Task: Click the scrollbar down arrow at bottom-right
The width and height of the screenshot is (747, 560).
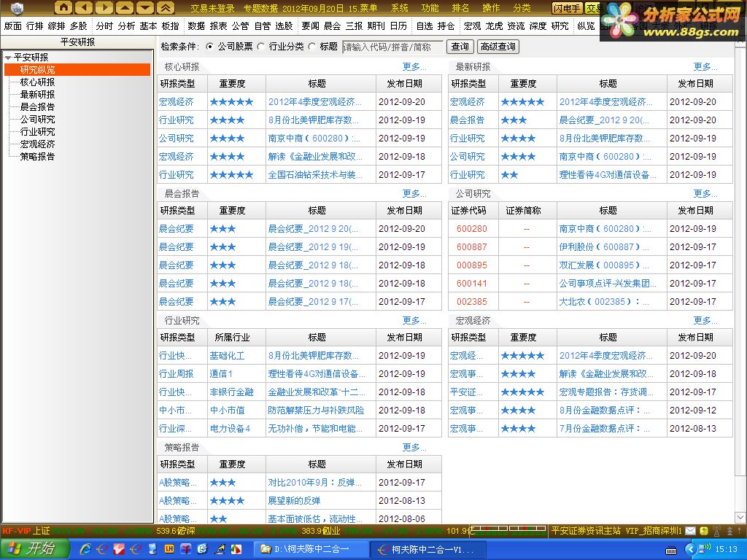Action: point(740,517)
